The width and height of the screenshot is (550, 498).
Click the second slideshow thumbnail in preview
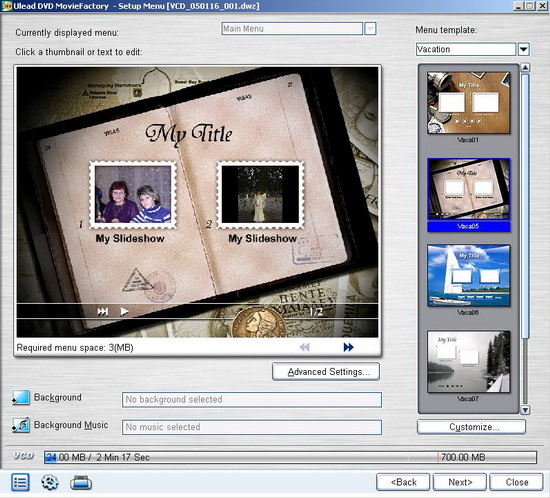tap(261, 194)
